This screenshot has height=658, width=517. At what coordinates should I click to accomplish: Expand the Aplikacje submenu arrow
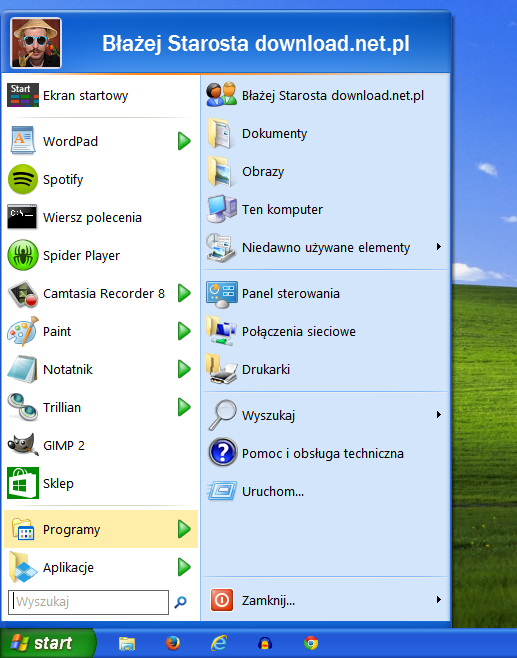184,567
